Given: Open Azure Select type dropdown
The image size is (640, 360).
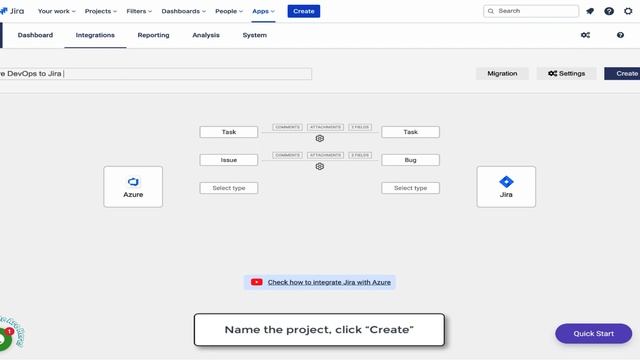Looking at the screenshot, I should [229, 188].
